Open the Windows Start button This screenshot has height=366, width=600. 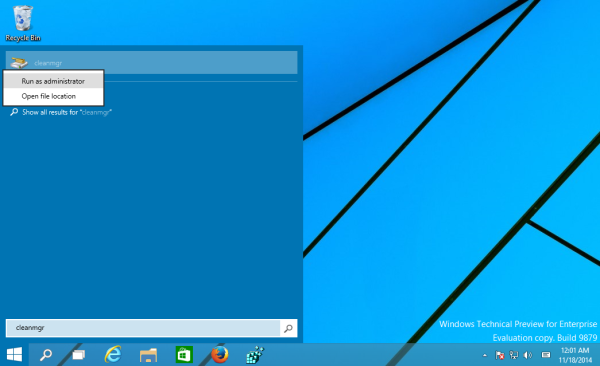point(14,355)
